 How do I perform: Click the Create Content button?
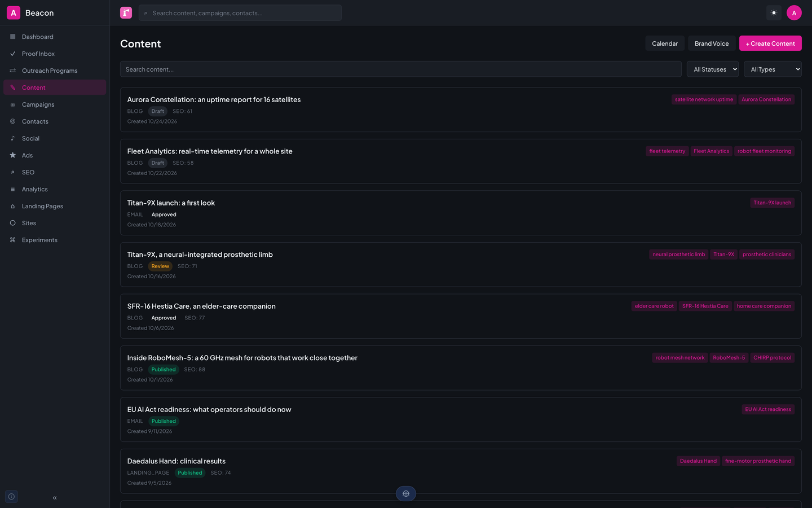pyautogui.click(x=770, y=43)
